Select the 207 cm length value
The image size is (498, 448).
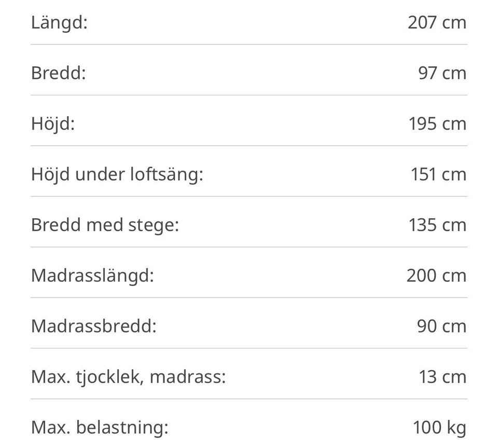(437, 23)
